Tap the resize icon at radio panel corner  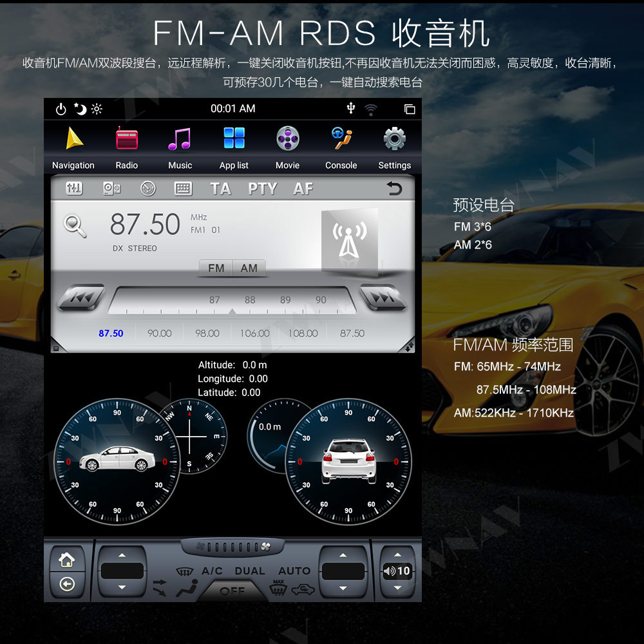pos(409,346)
